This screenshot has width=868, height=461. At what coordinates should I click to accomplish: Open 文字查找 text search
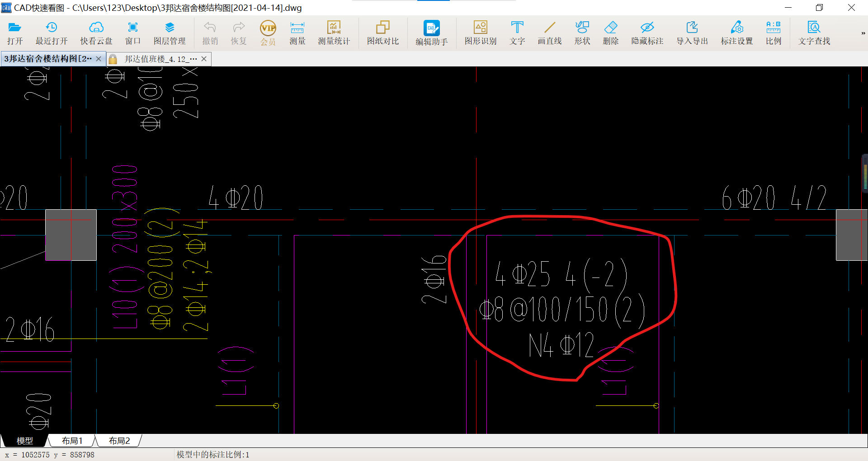tap(814, 33)
